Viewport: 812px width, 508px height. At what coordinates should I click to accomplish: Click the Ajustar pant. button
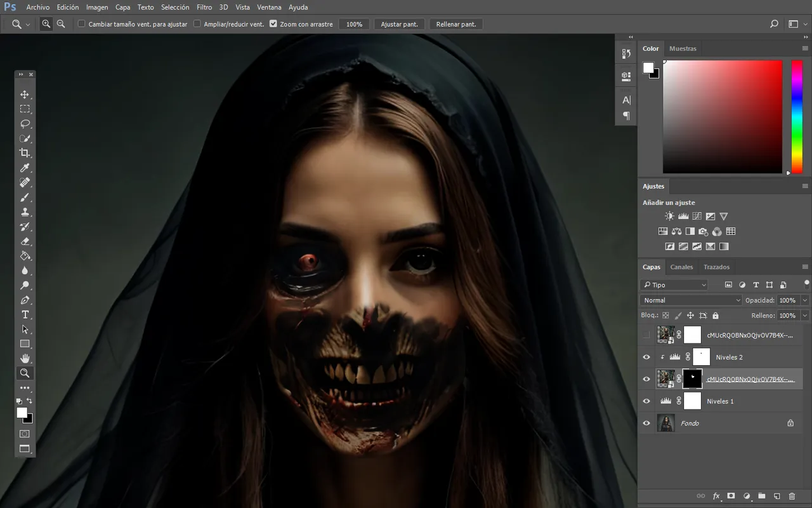click(x=399, y=24)
